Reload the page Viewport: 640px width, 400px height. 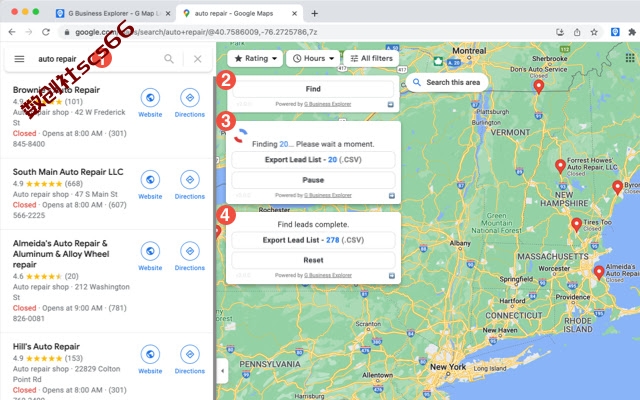pos(46,32)
